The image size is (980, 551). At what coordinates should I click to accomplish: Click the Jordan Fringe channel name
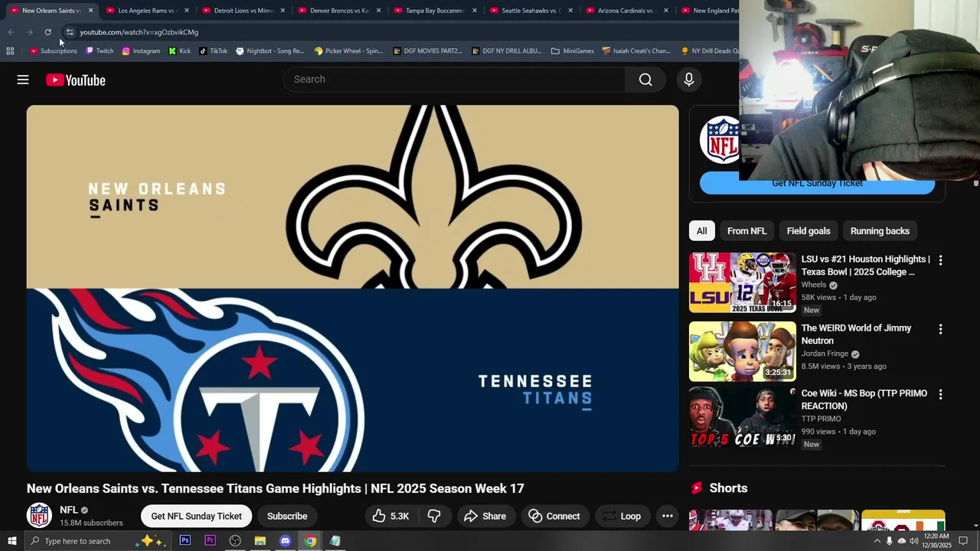[825, 354]
